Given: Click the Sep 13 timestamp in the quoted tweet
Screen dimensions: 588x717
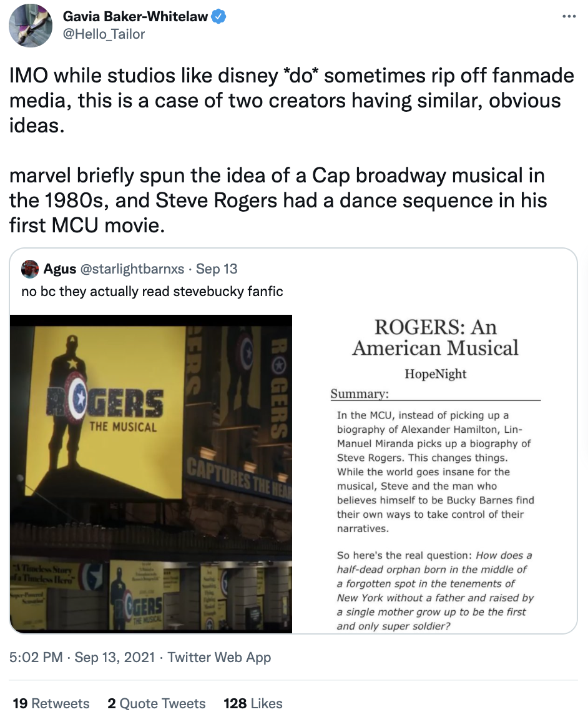Looking at the screenshot, I should 216,269.
